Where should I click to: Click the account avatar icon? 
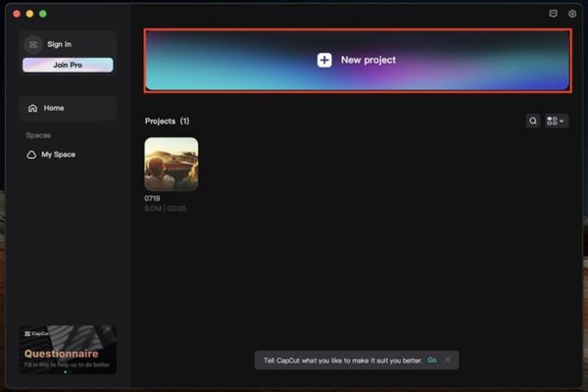click(x=32, y=44)
